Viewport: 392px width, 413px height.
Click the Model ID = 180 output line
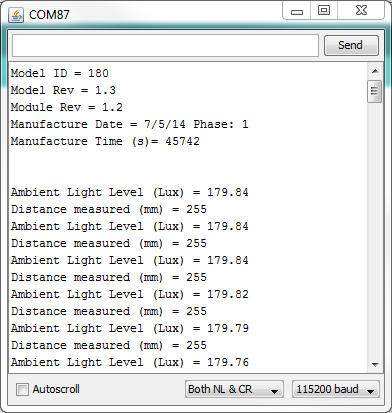pyautogui.click(x=60, y=73)
